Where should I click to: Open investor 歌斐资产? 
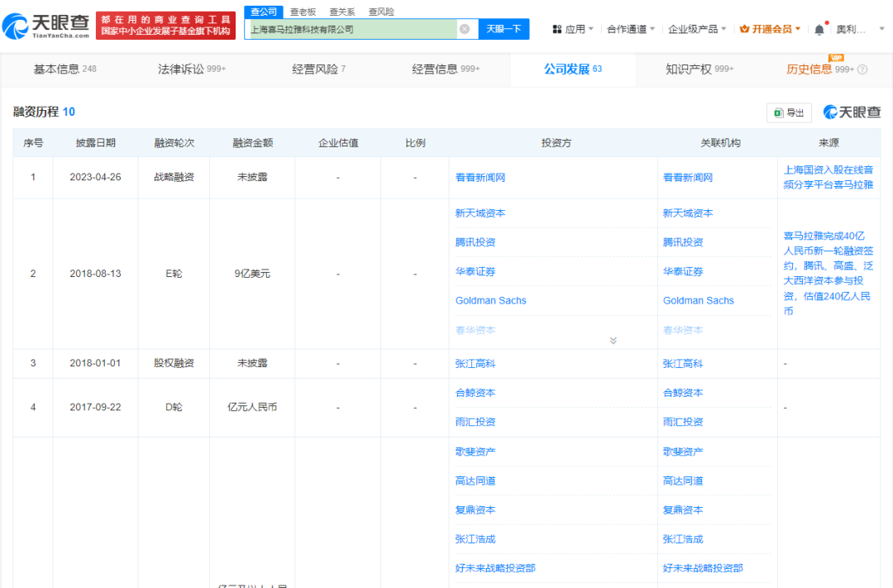tap(475, 452)
